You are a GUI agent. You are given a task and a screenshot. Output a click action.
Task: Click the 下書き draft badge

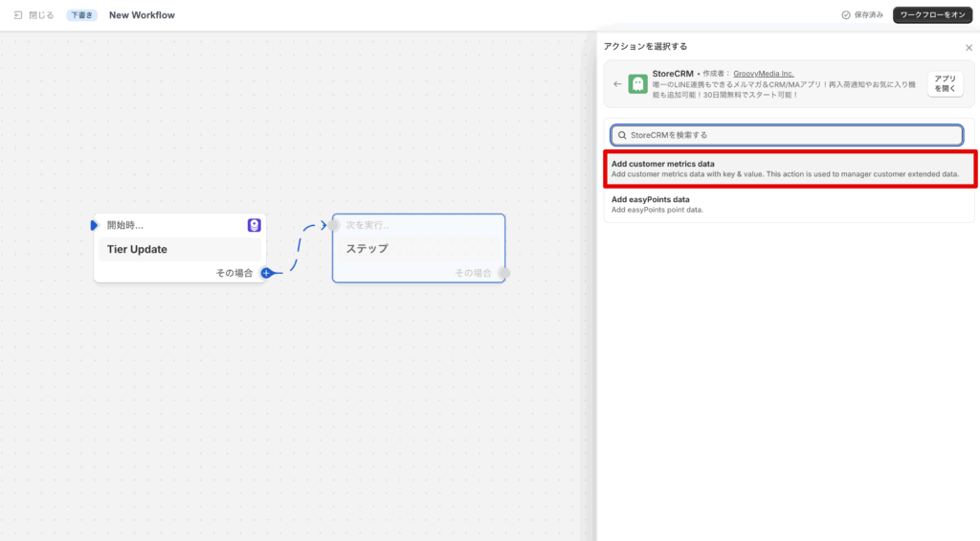click(82, 15)
